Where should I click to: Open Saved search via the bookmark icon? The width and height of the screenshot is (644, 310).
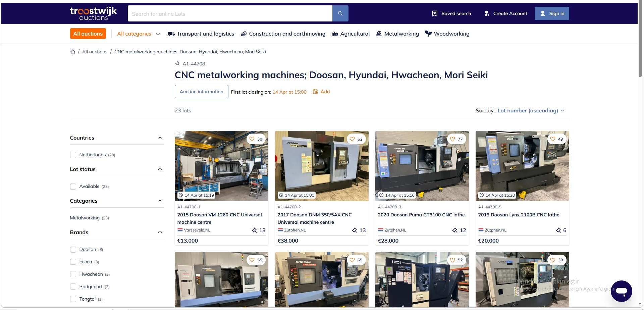coord(435,13)
